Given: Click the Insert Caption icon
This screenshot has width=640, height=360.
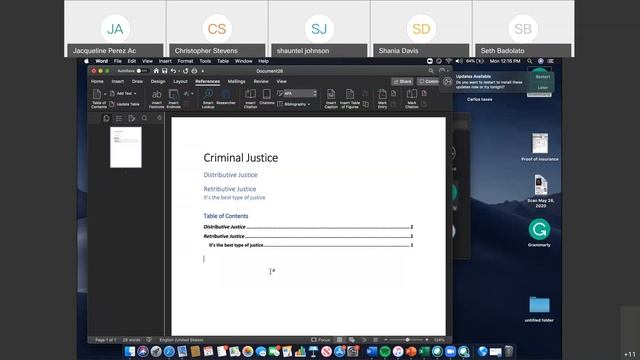Looking at the screenshot, I should click(331, 94).
